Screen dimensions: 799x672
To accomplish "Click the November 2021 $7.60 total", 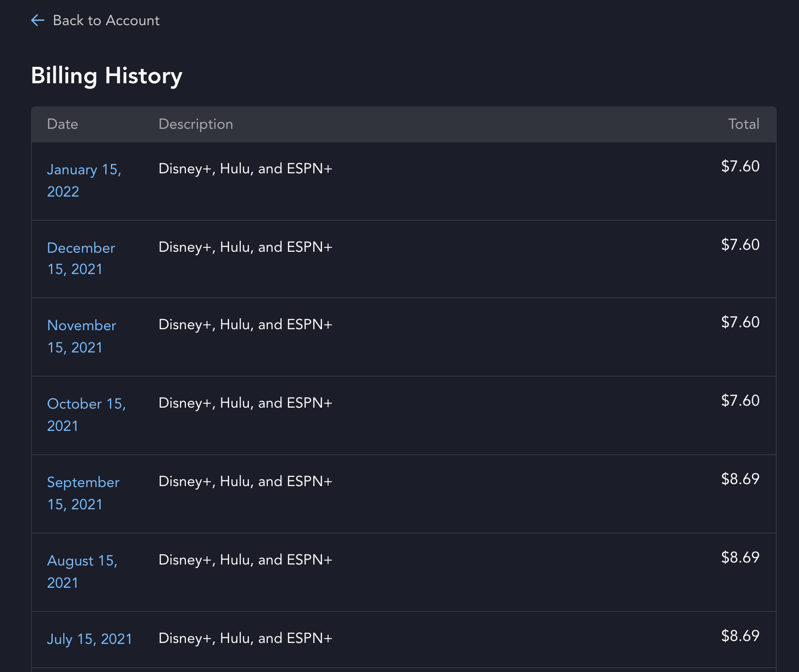I will tap(740, 322).
